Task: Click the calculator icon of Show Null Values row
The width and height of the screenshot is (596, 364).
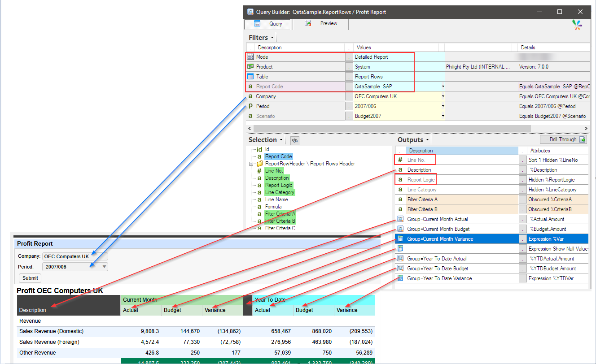Action: 400,249
